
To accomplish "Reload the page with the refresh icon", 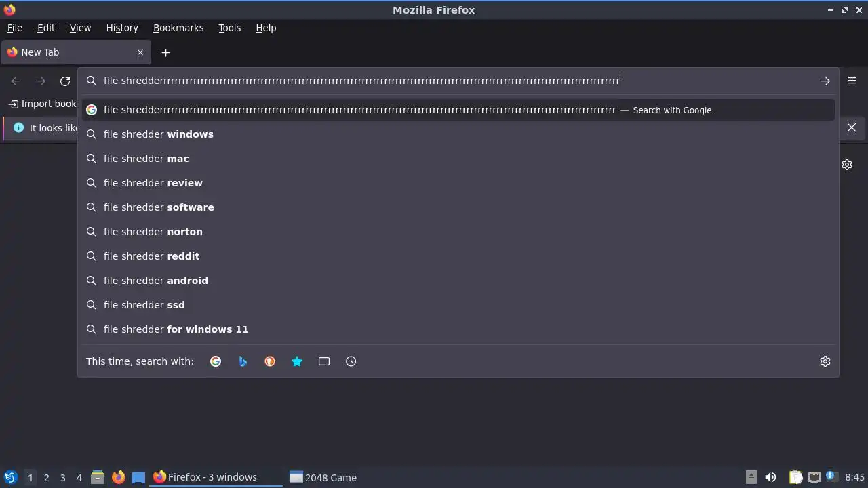I will (x=65, y=81).
